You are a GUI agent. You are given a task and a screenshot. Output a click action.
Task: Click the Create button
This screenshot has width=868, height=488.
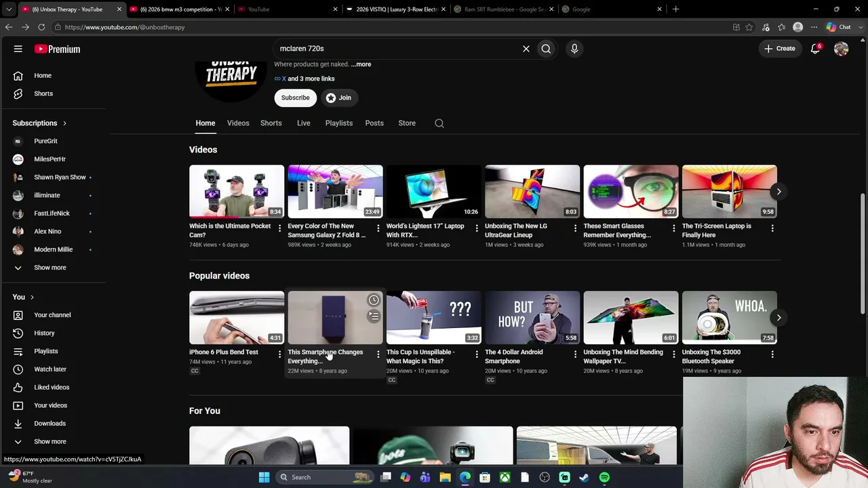[780, 49]
